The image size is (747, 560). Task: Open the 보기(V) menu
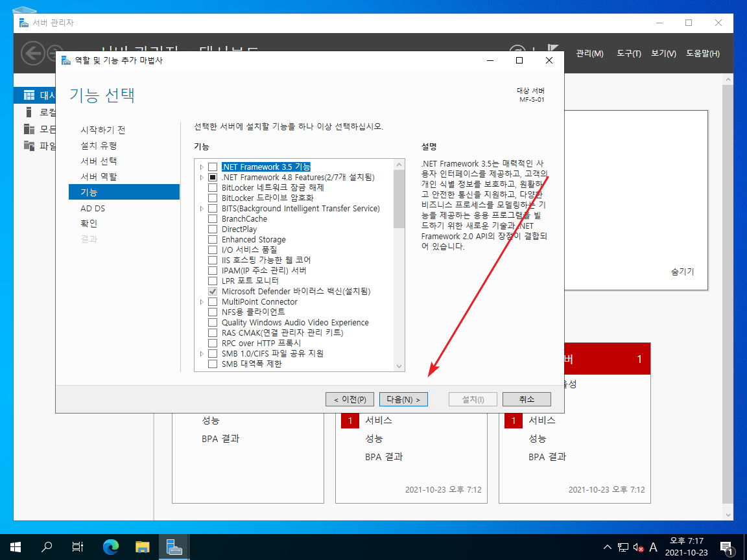click(663, 53)
